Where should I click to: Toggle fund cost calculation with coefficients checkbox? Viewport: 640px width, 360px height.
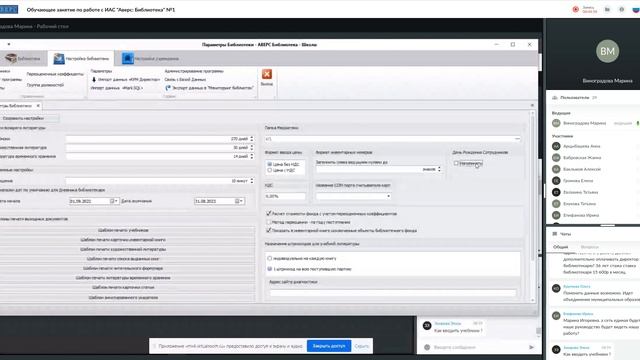click(269, 213)
